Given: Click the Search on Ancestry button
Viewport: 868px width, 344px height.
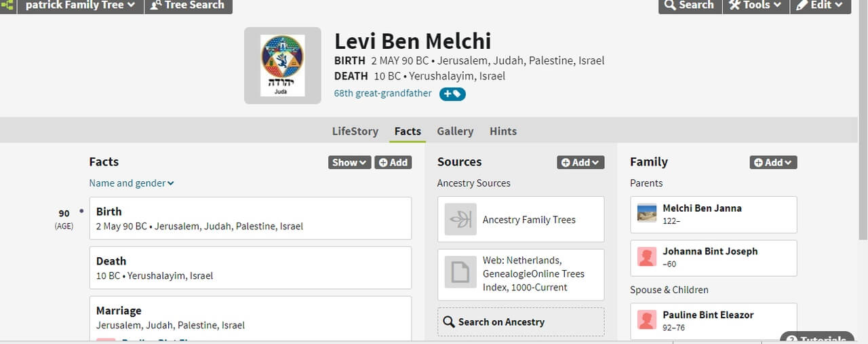Looking at the screenshot, I should coord(520,322).
